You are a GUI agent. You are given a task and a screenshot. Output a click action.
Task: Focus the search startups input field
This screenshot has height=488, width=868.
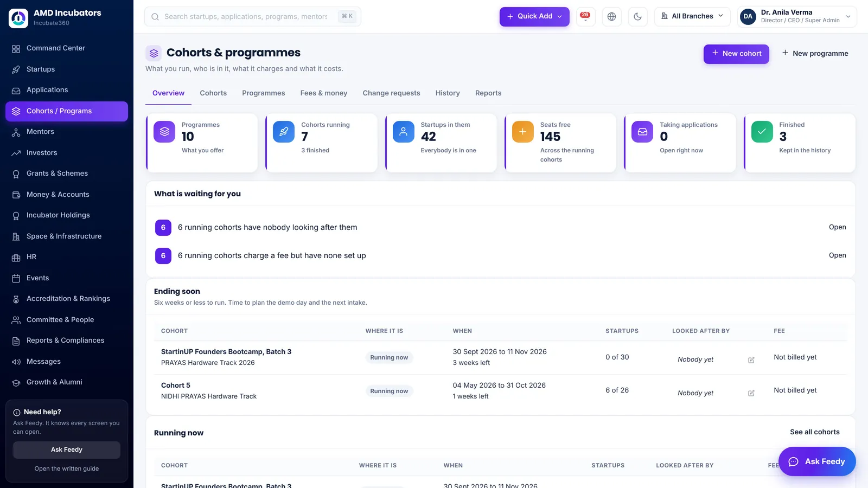tap(252, 16)
